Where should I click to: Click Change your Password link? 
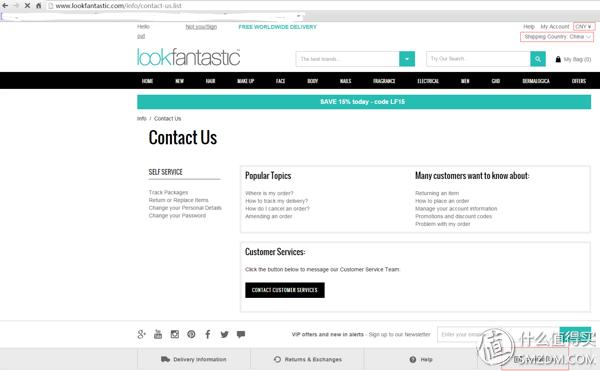pos(177,215)
